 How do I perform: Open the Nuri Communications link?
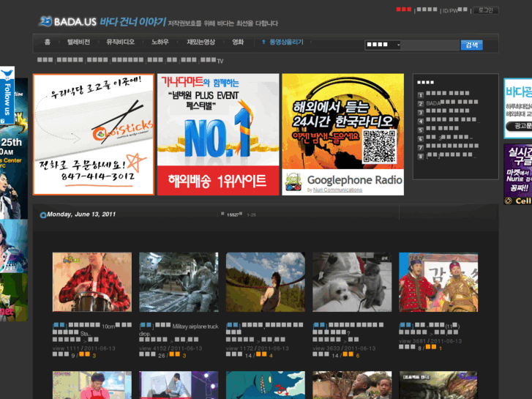point(337,190)
